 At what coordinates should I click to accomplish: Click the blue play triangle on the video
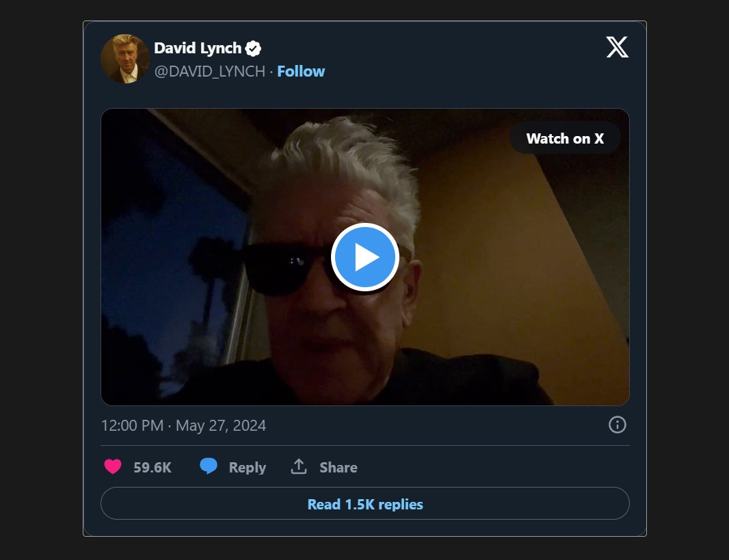(x=365, y=256)
